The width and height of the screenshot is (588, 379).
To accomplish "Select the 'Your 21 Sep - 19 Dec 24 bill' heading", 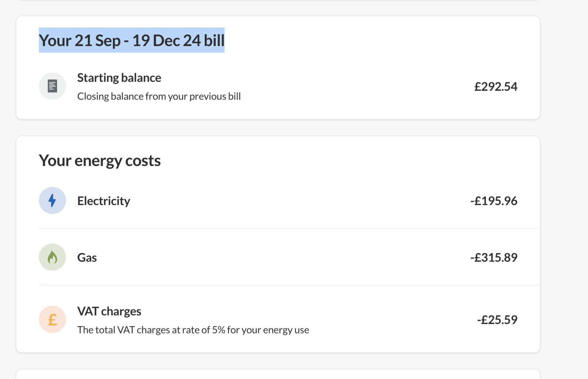I will pyautogui.click(x=132, y=40).
